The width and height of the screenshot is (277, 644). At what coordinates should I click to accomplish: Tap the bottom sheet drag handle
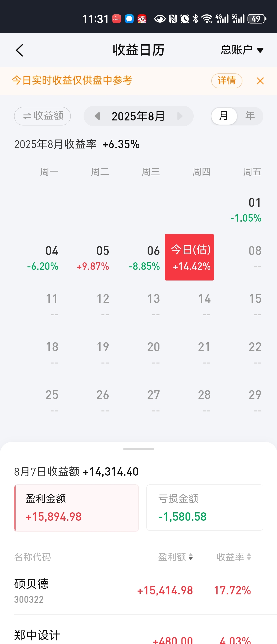click(x=139, y=449)
